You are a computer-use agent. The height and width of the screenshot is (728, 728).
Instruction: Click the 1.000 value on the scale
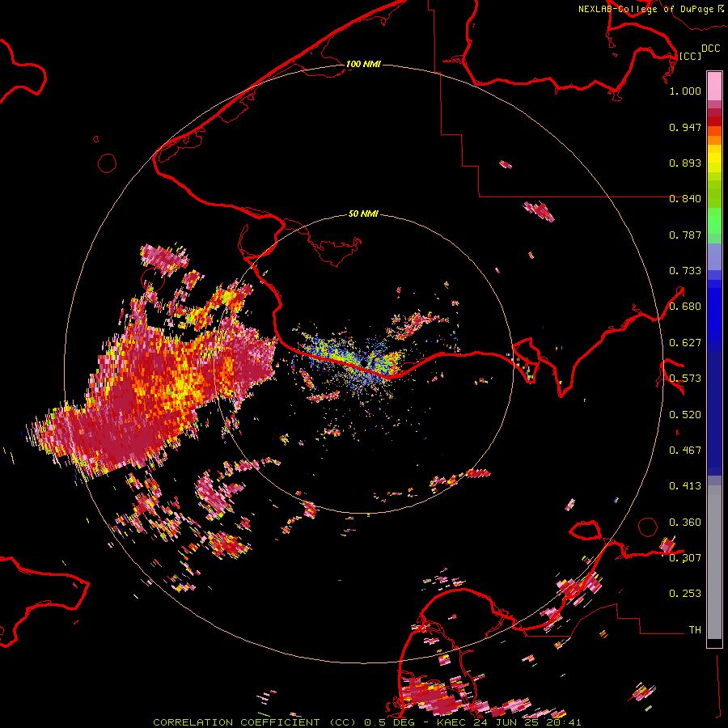click(x=685, y=91)
